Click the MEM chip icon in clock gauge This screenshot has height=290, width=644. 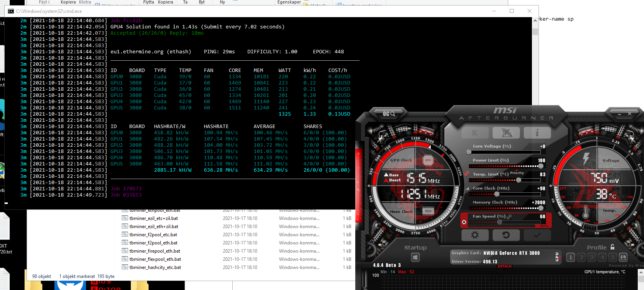(428, 211)
